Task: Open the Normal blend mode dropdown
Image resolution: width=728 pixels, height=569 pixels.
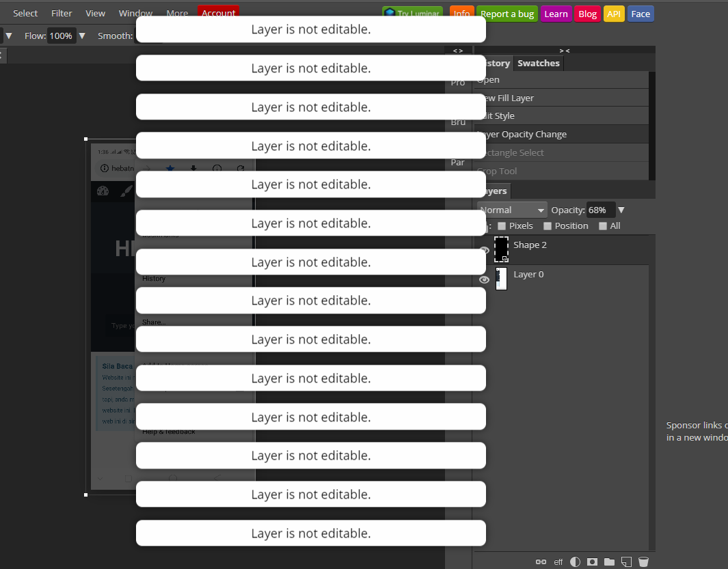Action: point(512,210)
